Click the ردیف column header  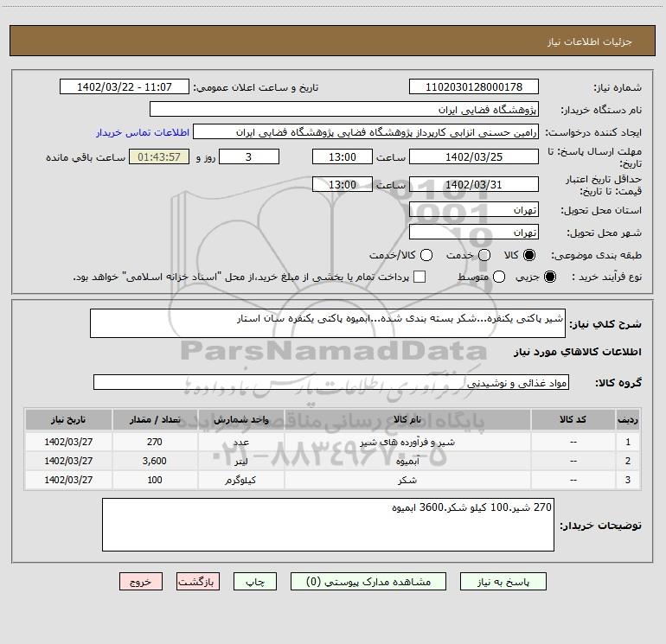[628, 419]
